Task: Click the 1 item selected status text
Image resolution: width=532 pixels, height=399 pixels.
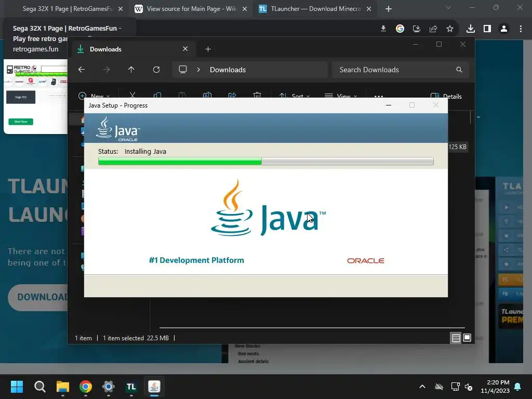Action: pyautogui.click(x=123, y=338)
